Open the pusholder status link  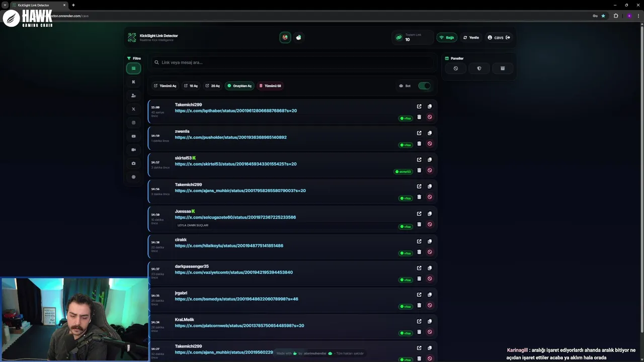pyautogui.click(x=230, y=137)
